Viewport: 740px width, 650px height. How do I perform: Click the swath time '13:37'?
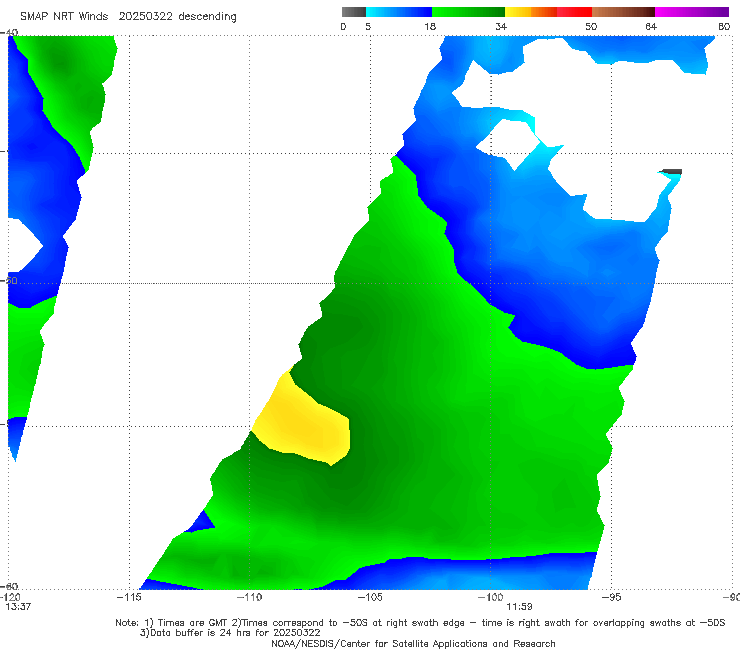tap(18, 607)
